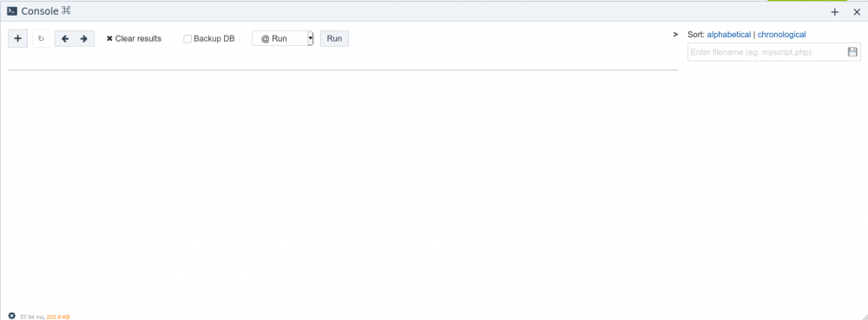Go forward in history with right arrow
The image size is (868, 320).
tap(84, 39)
